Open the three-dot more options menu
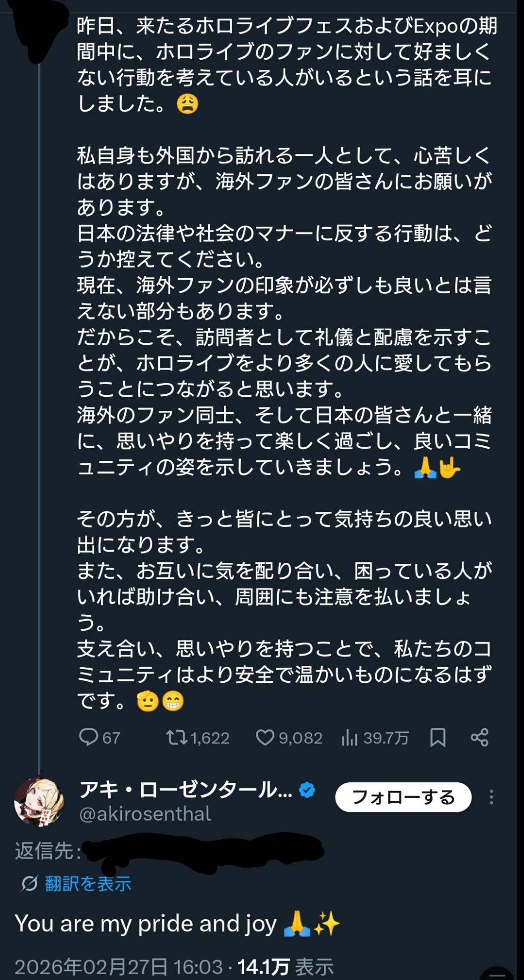The image size is (524, 980). pos(491,797)
